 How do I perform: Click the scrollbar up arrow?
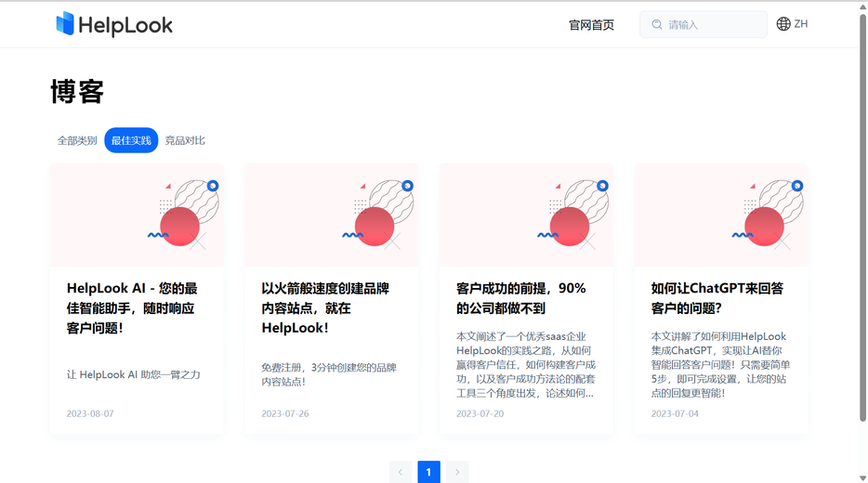pyautogui.click(x=862, y=7)
